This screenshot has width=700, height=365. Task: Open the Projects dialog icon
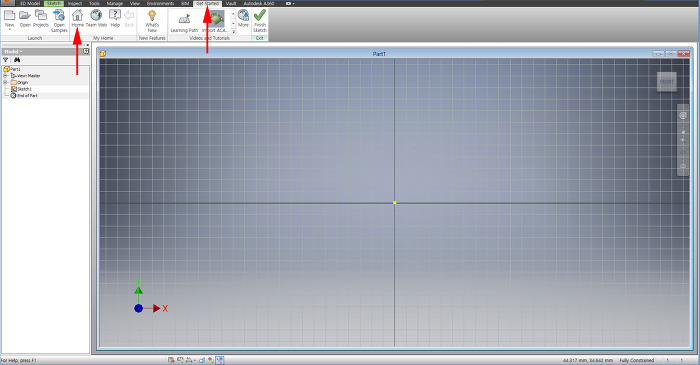click(41, 15)
